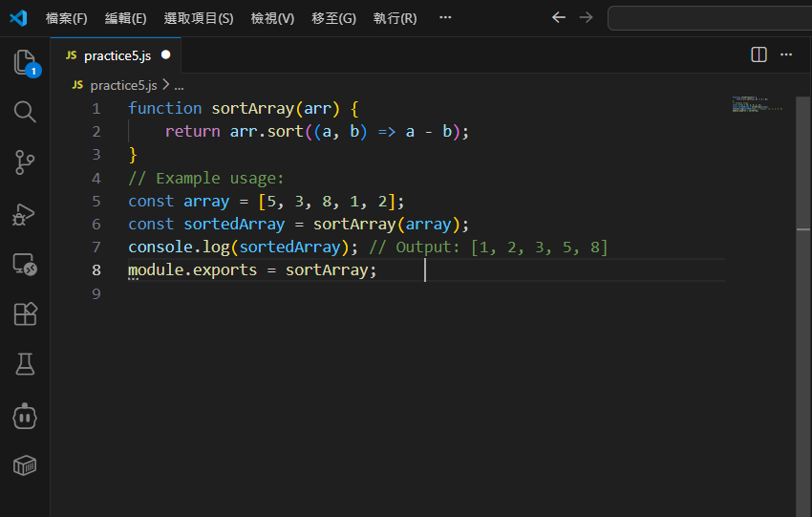
Task: Click the code minimap preview
Action: click(757, 104)
